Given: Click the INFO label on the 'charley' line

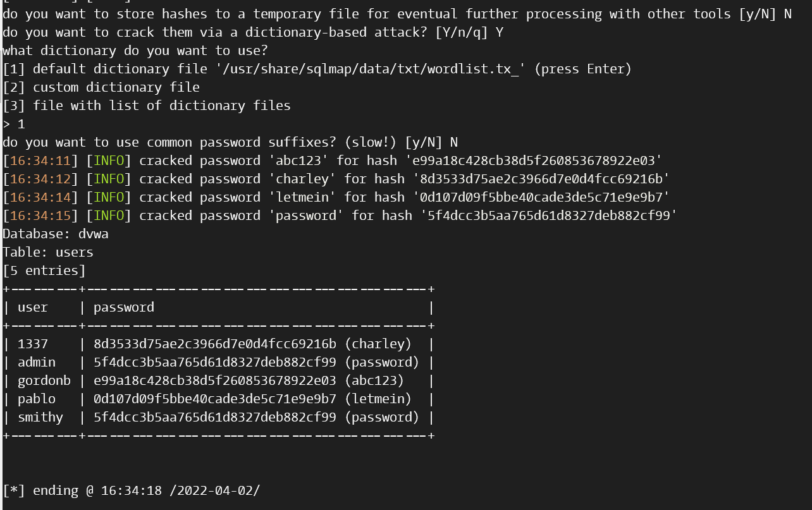Looking at the screenshot, I should point(109,179).
